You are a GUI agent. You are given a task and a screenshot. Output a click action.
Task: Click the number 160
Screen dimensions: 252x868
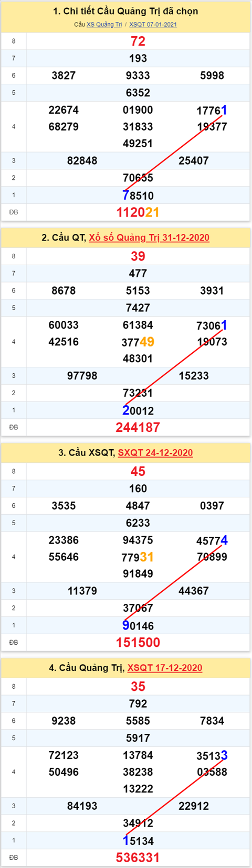(x=138, y=489)
